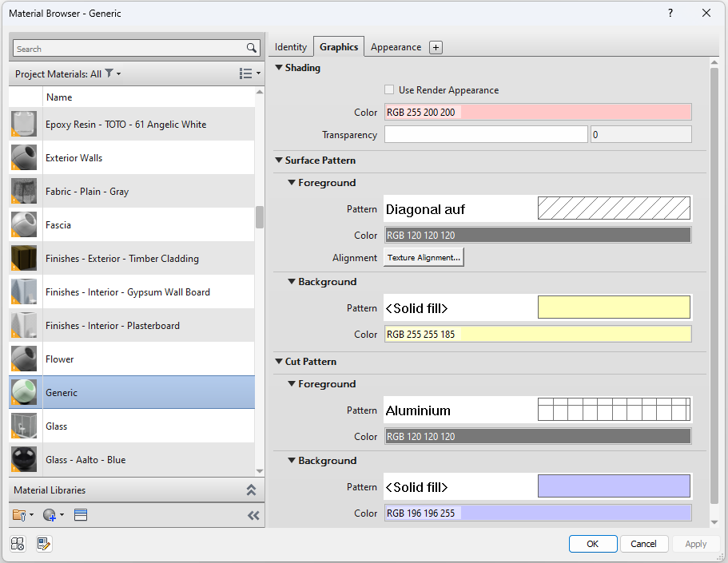728x563 pixels.
Task: Select Finishes - Interior - Gypsum Wall Board
Action: coord(132,291)
